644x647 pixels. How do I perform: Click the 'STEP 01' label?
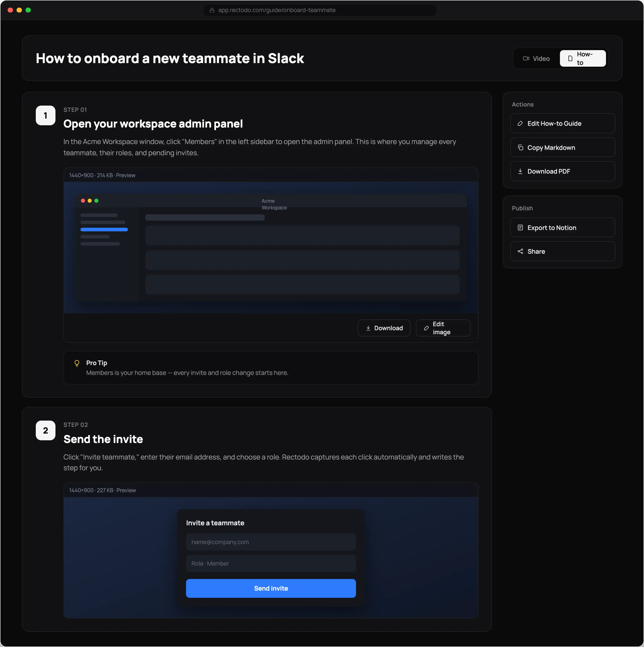pos(75,110)
